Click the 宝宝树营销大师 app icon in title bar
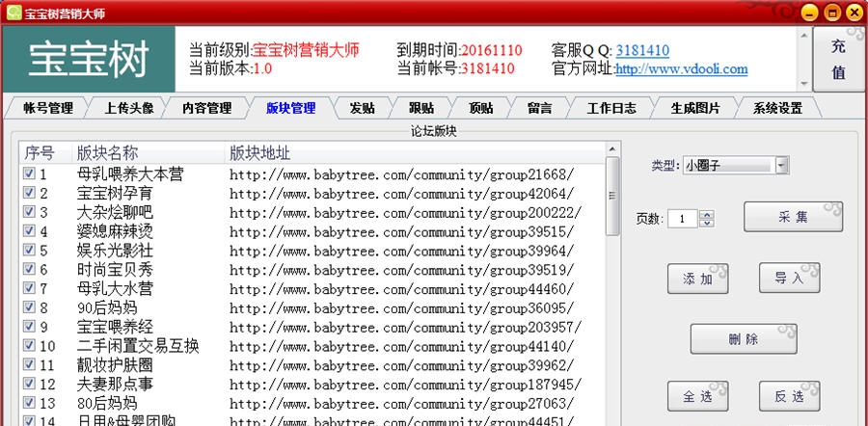The height and width of the screenshot is (426, 868). [x=14, y=13]
